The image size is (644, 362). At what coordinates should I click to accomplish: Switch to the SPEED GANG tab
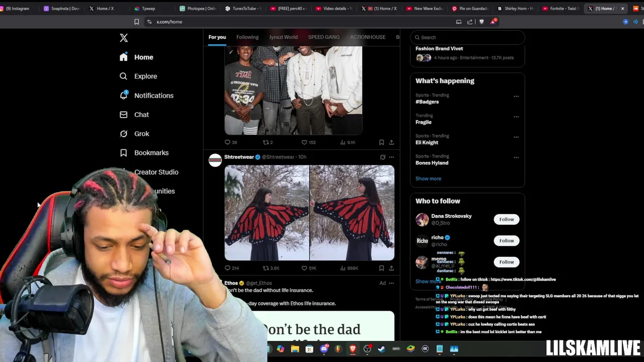pos(324,37)
